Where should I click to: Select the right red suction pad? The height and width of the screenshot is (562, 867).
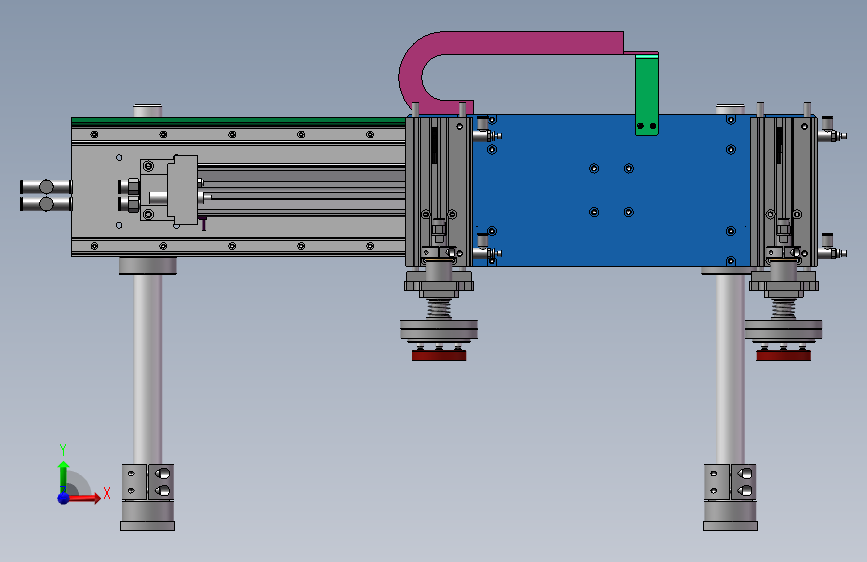pos(784,355)
